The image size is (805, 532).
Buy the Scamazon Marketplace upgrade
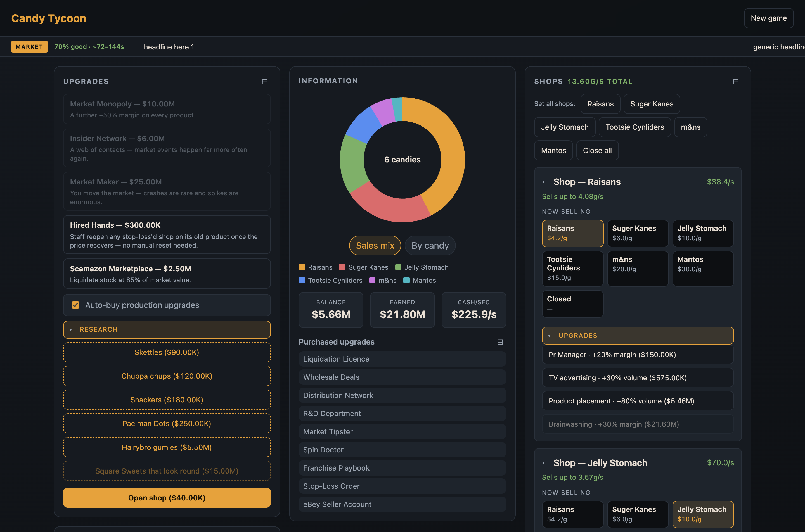tap(167, 274)
